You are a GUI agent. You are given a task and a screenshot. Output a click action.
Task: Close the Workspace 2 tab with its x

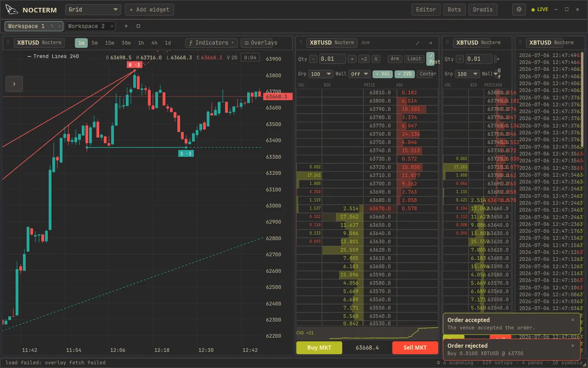point(112,26)
